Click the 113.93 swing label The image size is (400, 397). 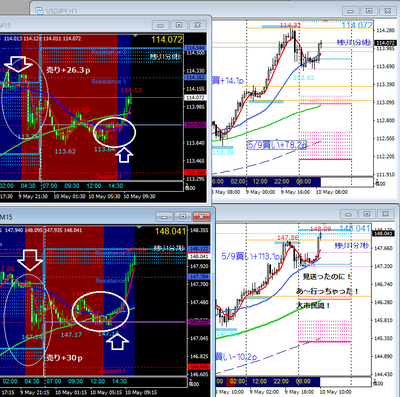[79, 110]
